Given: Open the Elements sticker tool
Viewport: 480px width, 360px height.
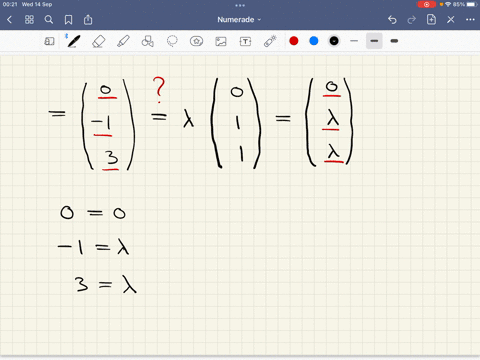Looking at the screenshot, I should (x=196, y=41).
